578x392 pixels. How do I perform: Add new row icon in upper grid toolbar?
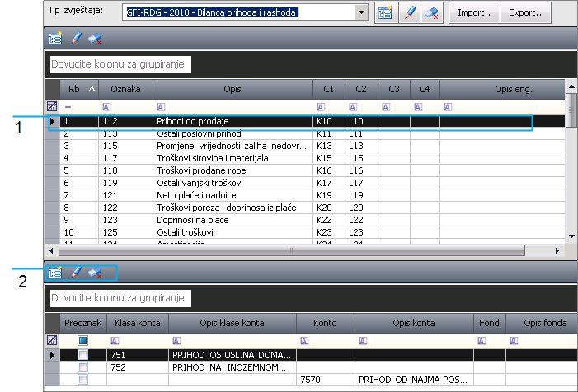[x=55, y=38]
